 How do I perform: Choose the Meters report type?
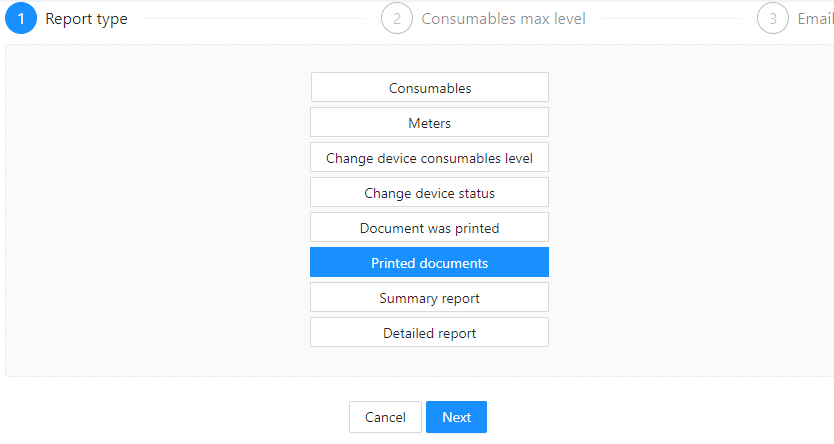pyautogui.click(x=430, y=122)
